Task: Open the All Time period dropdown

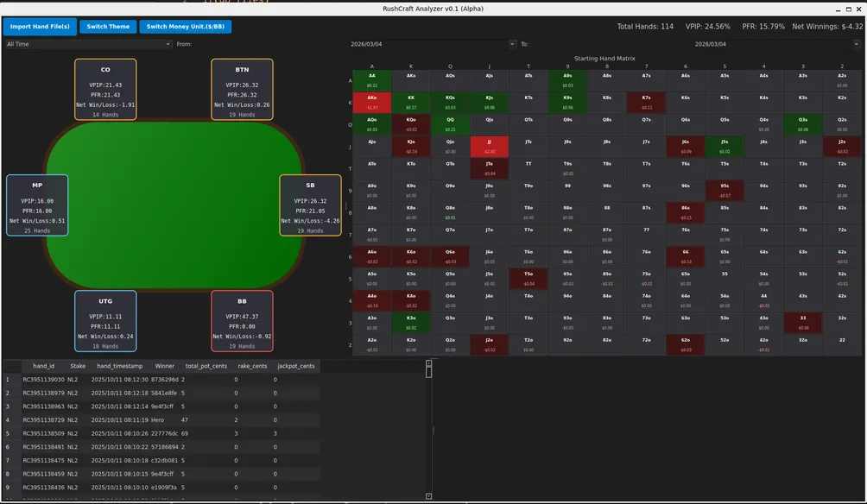Action: (88, 44)
